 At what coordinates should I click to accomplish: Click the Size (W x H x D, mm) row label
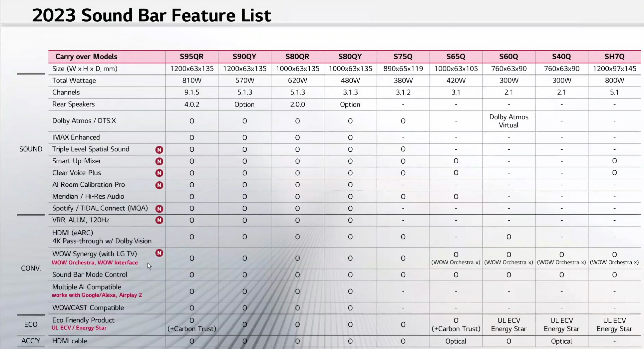[85, 69]
